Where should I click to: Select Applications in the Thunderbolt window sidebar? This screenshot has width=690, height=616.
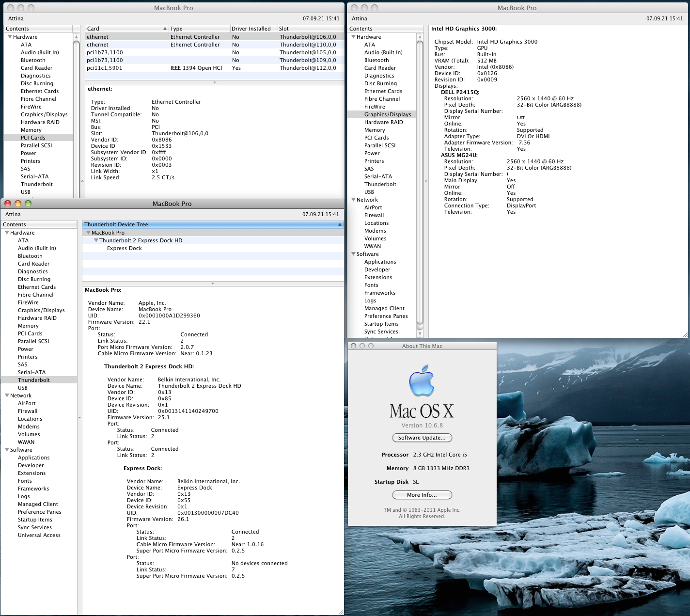[x=34, y=458]
